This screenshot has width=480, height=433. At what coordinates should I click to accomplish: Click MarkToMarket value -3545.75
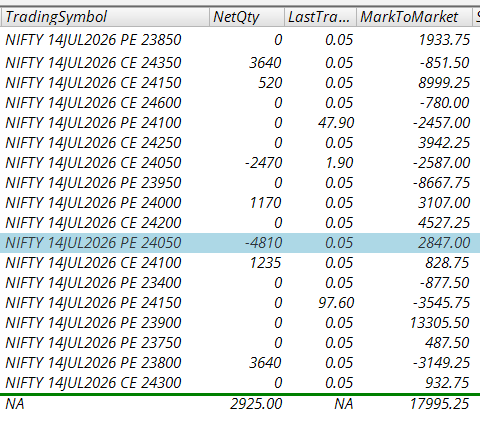click(441, 303)
